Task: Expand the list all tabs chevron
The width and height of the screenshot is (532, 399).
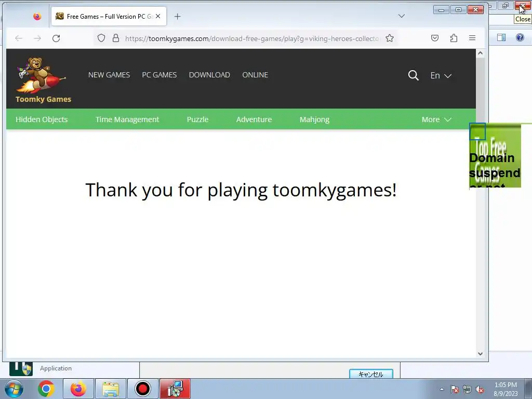Action: click(402, 16)
